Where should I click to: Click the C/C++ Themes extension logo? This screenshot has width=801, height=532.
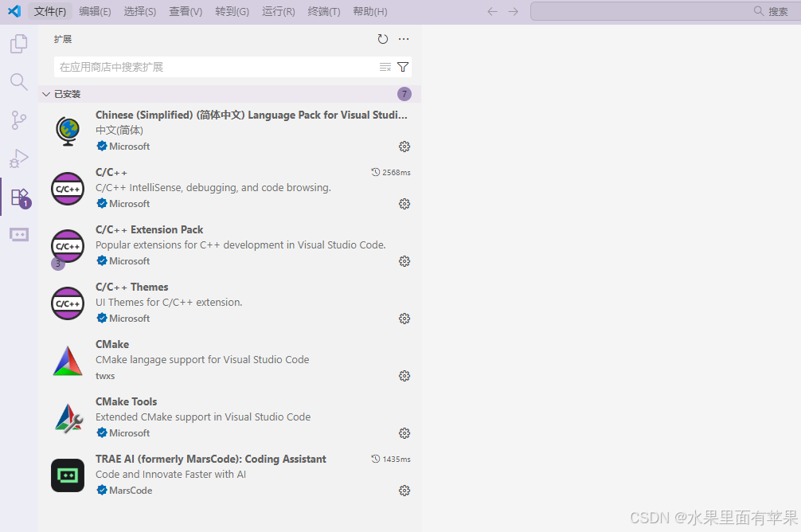68,303
